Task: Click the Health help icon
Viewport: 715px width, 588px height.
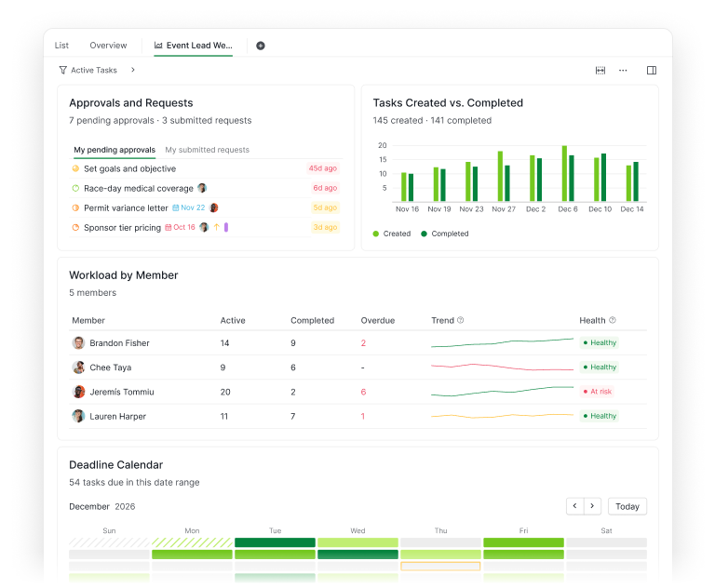Action: [613, 320]
